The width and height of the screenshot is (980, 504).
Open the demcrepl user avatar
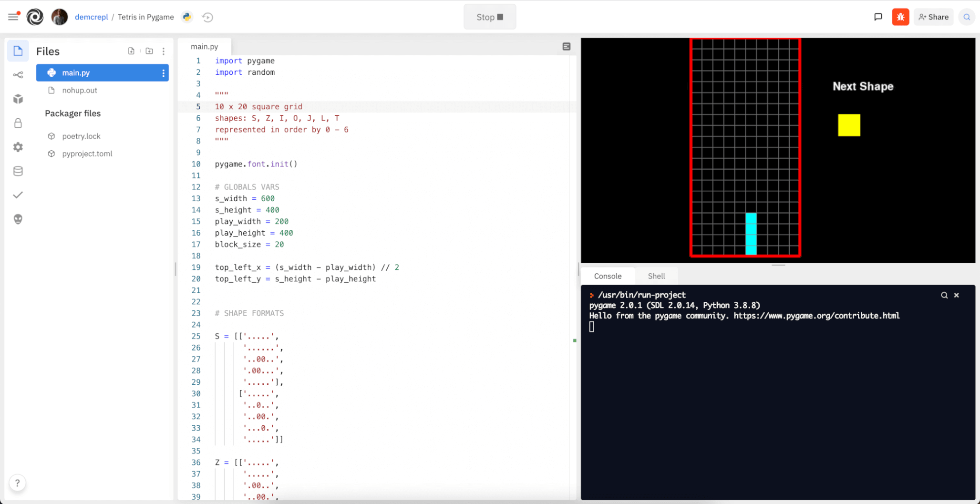pyautogui.click(x=60, y=17)
